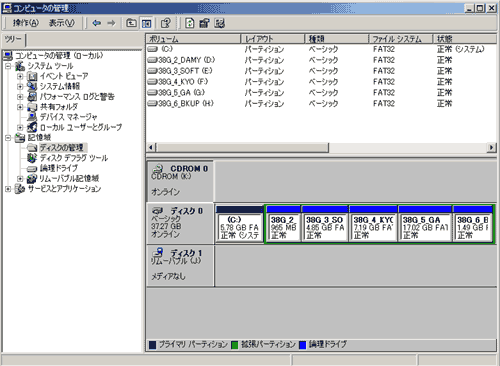500x366 pixels.
Task: Click 正常 (システム) status cell
Action: point(461,49)
